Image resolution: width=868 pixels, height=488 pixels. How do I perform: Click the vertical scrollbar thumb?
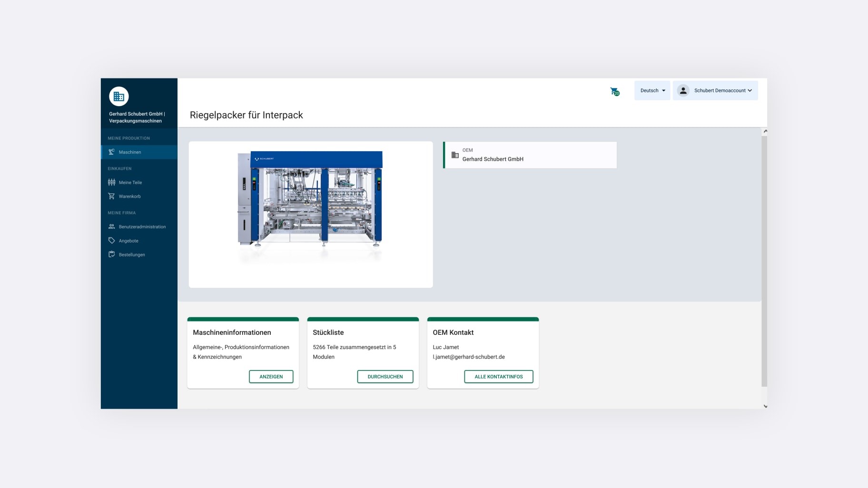(764, 261)
